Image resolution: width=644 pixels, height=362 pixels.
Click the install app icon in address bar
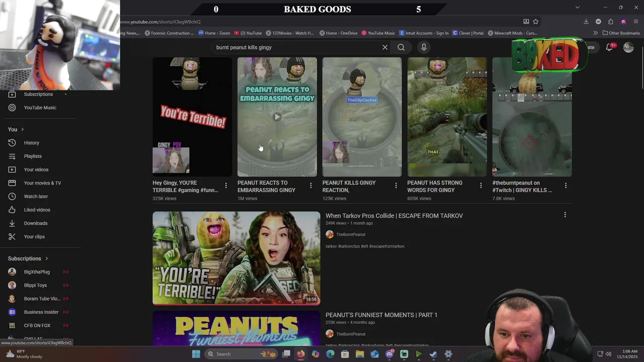(x=526, y=22)
